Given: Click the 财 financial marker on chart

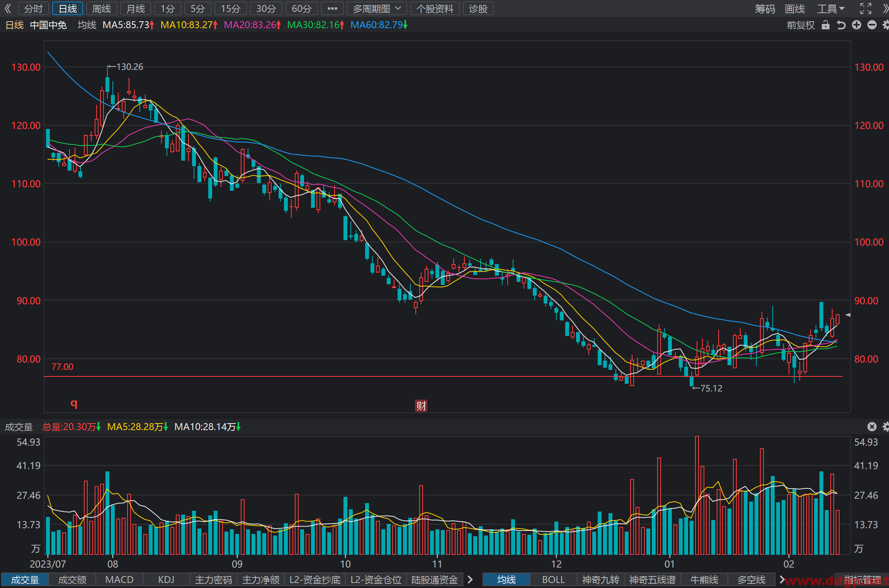Looking at the screenshot, I should (x=421, y=406).
